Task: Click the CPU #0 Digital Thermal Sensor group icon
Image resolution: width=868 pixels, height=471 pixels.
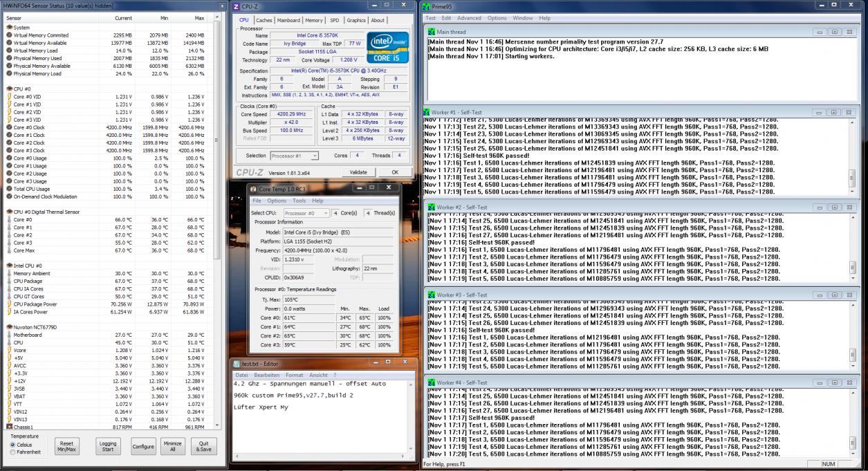Action: [10, 212]
